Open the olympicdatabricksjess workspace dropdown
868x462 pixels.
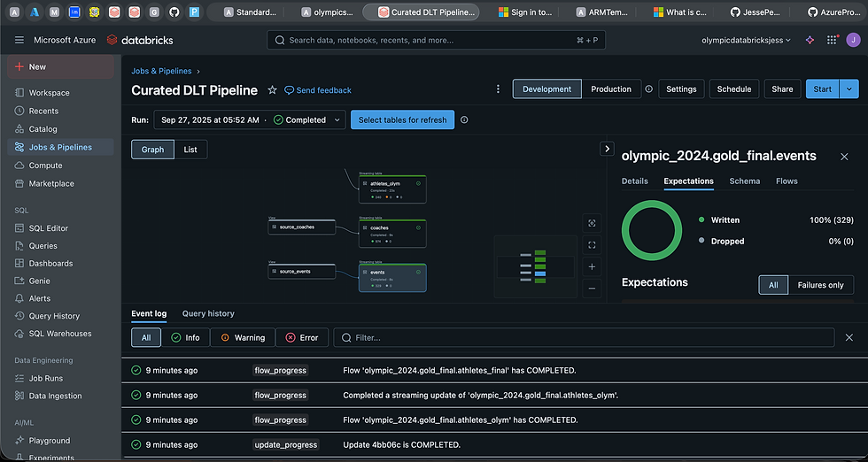click(x=746, y=40)
